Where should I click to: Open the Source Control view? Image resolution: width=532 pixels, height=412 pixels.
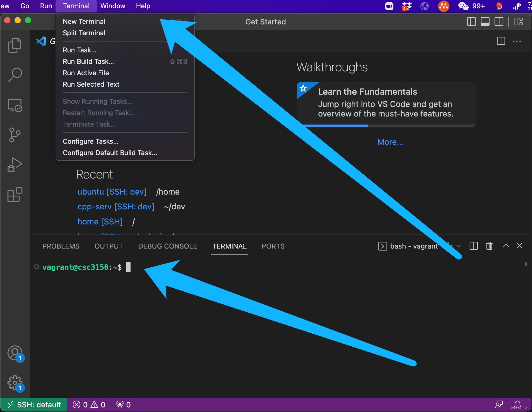click(x=15, y=135)
